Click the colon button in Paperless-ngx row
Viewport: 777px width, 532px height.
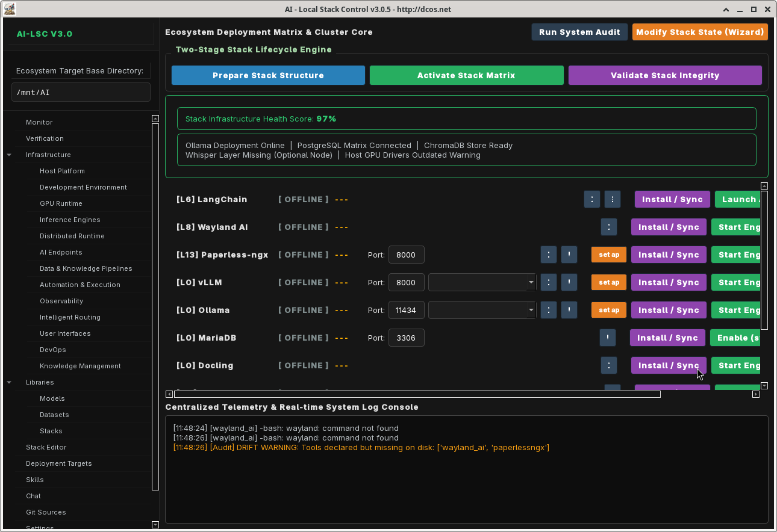(549, 255)
